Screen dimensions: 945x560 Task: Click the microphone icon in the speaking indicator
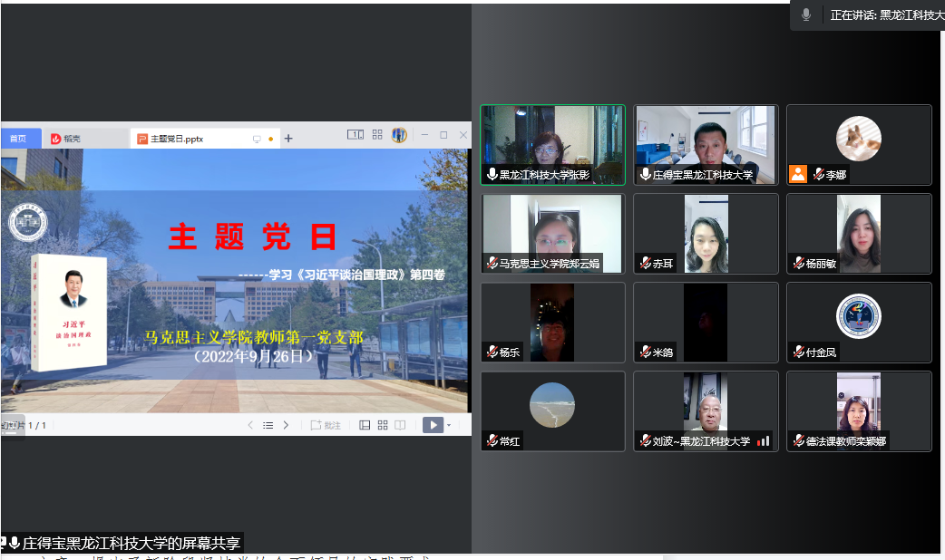point(805,15)
